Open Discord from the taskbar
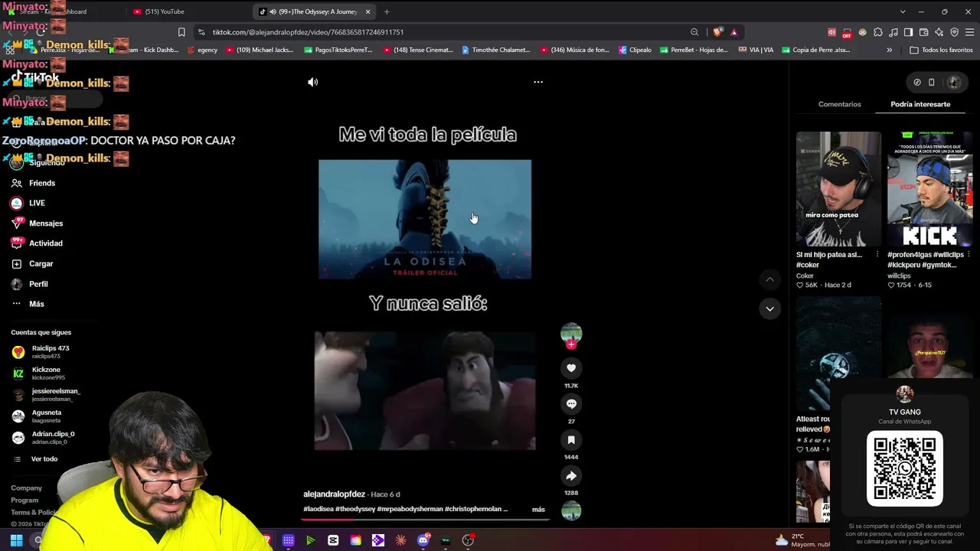Viewport: 980px width, 551px height. [423, 540]
